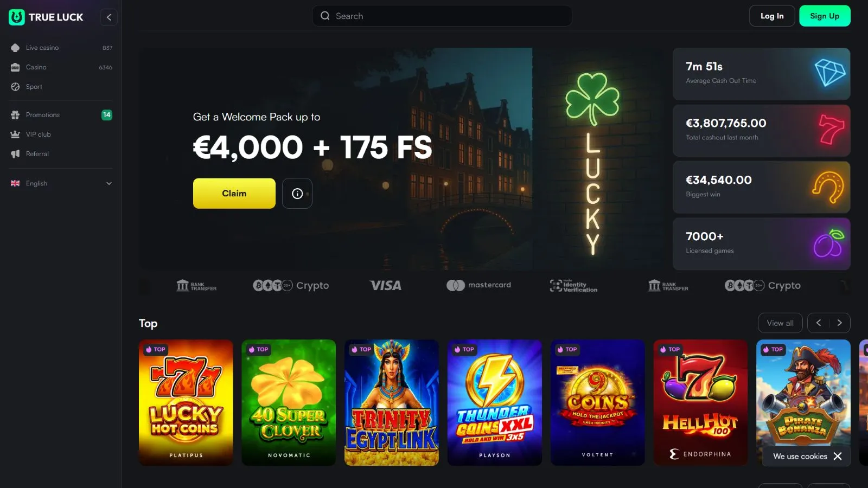The height and width of the screenshot is (488, 868).
Task: Open Live casino from the sidebar
Action: 61,48
